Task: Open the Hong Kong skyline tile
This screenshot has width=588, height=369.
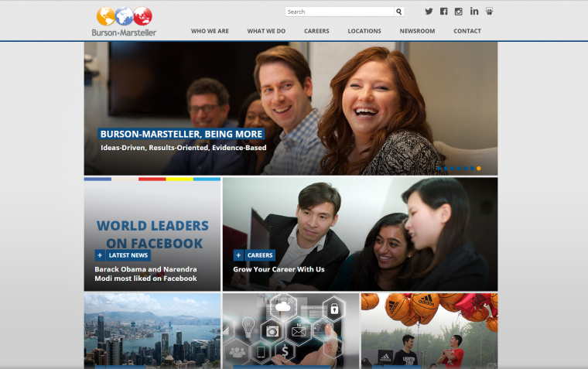Action: point(152,331)
